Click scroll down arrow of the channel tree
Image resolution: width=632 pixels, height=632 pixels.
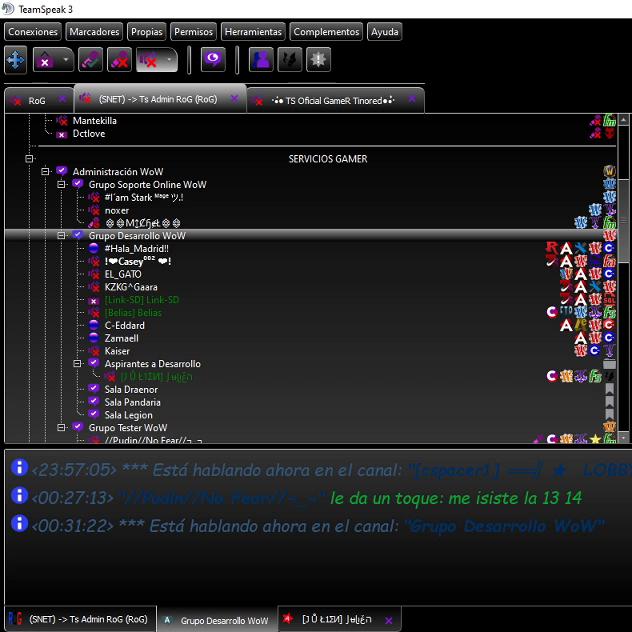[x=624, y=438]
